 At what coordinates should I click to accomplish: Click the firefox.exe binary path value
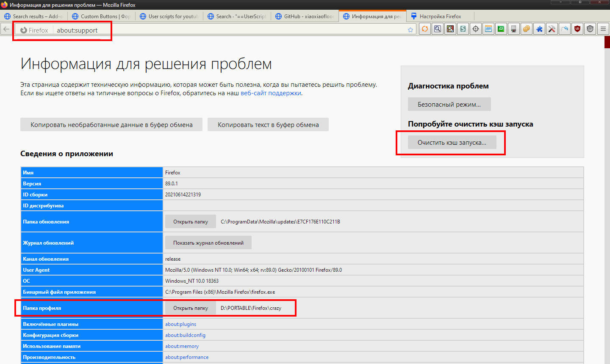click(220, 292)
